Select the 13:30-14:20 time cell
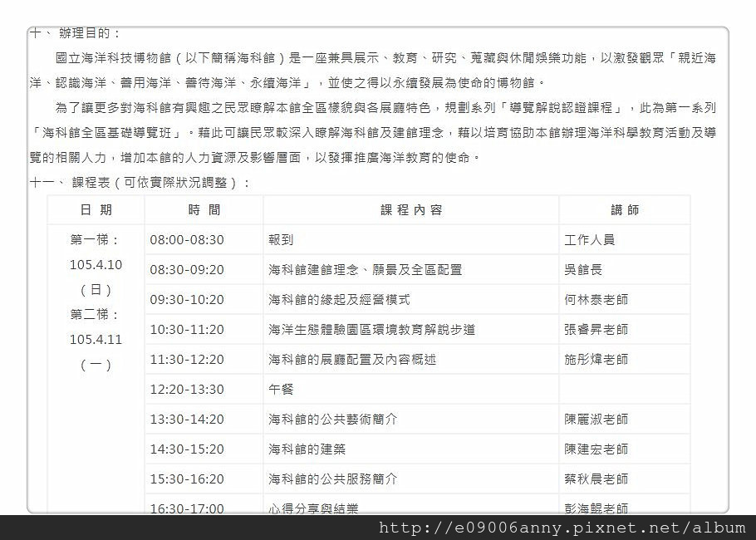This screenshot has width=756, height=540. pos(204,419)
